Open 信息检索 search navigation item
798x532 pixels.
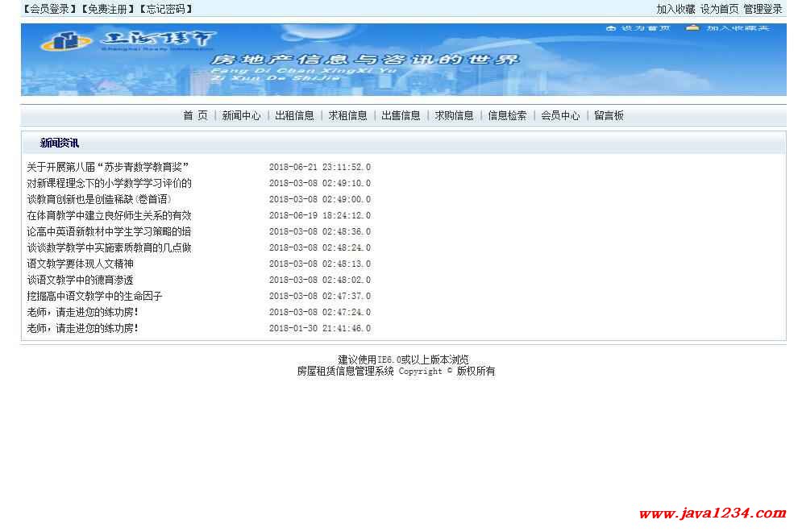pyautogui.click(x=507, y=115)
